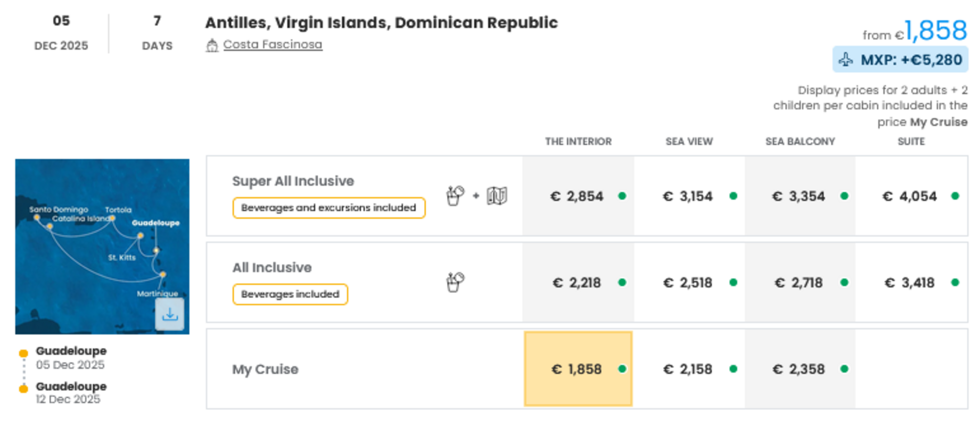980x426 pixels.
Task: Pick All Inclusive Sea View €2,518
Action: pos(689,283)
